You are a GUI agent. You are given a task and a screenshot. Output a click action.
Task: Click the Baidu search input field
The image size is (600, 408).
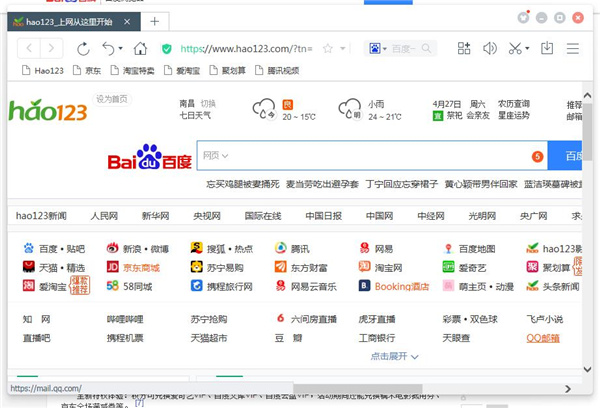[372, 156]
